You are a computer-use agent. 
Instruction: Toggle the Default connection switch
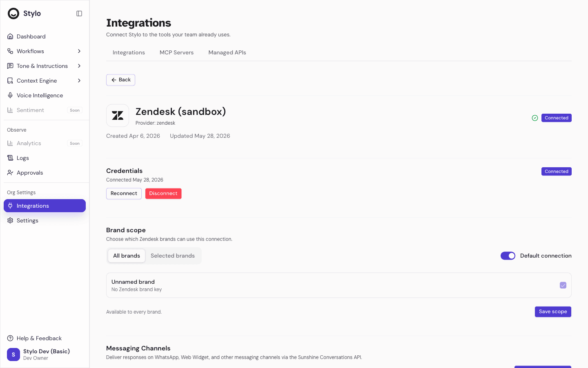pyautogui.click(x=508, y=256)
